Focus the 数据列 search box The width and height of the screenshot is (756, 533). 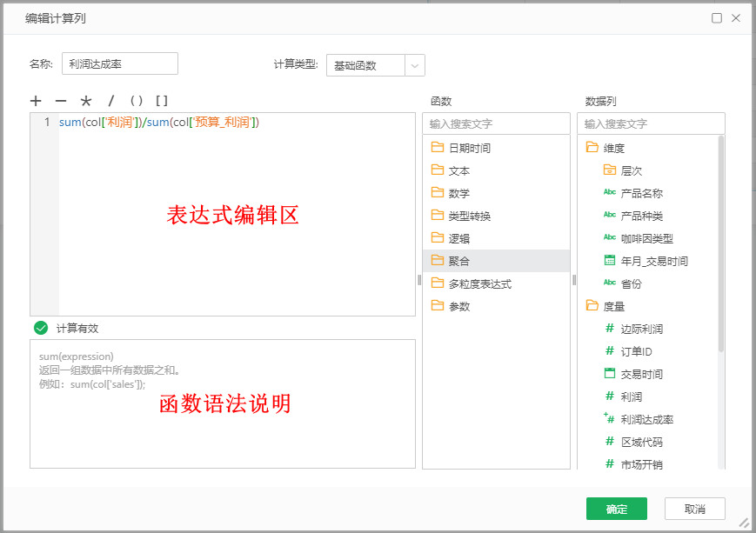[651, 123]
